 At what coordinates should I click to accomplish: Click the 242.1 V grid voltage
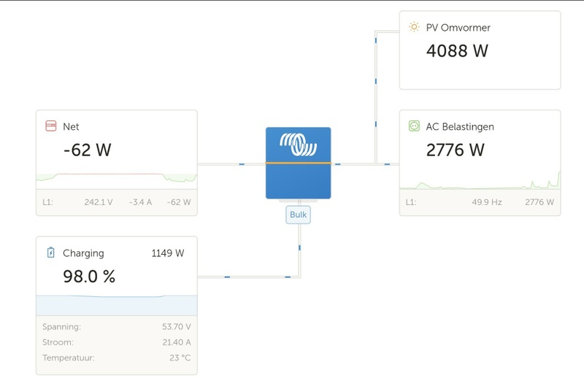99,202
